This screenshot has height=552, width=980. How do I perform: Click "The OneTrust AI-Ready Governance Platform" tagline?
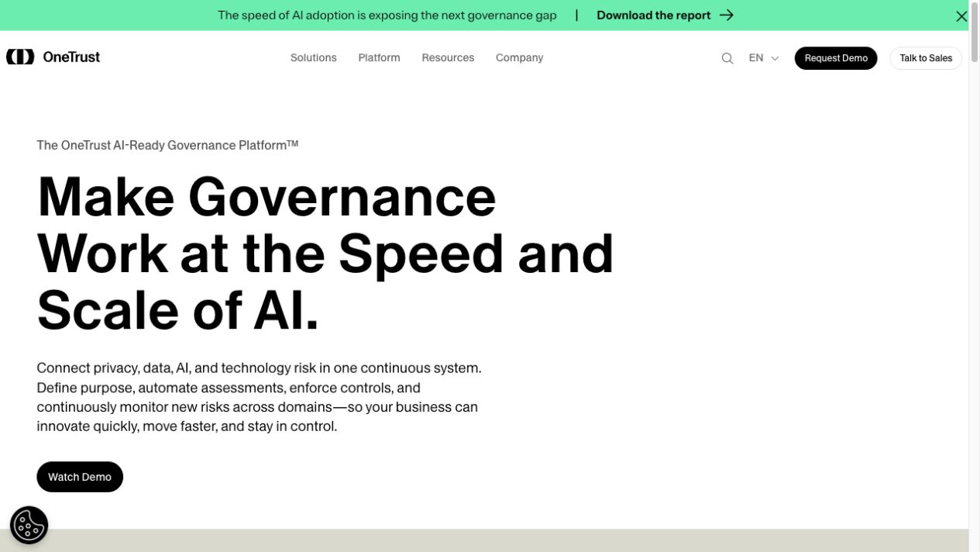(167, 145)
